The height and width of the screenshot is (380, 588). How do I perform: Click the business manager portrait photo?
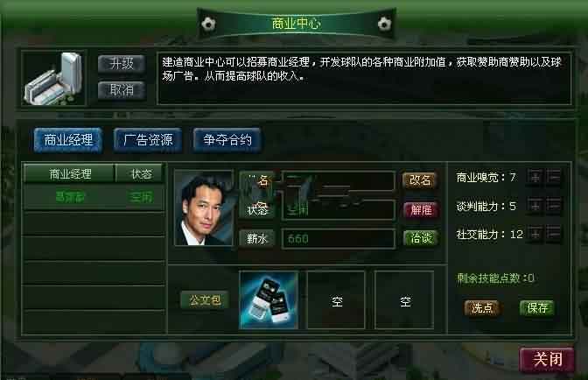coord(204,208)
